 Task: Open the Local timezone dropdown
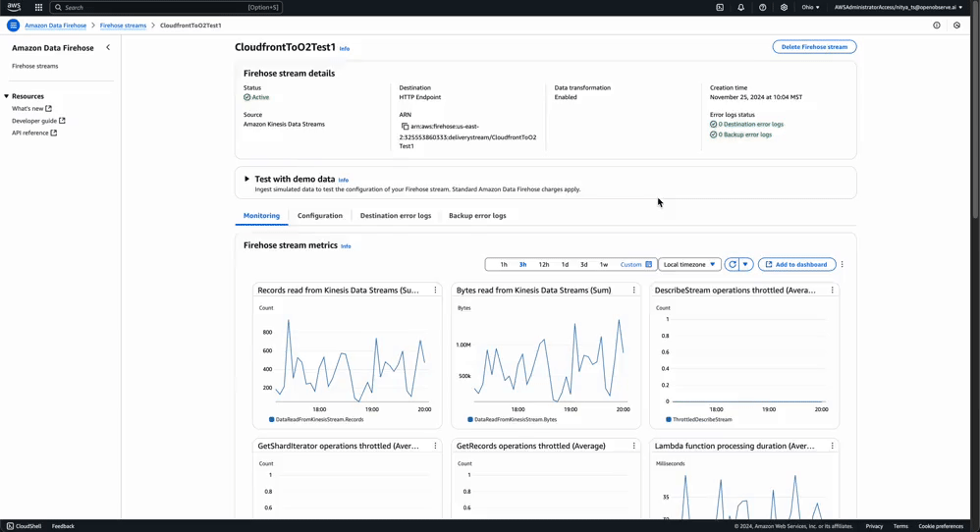pyautogui.click(x=689, y=265)
